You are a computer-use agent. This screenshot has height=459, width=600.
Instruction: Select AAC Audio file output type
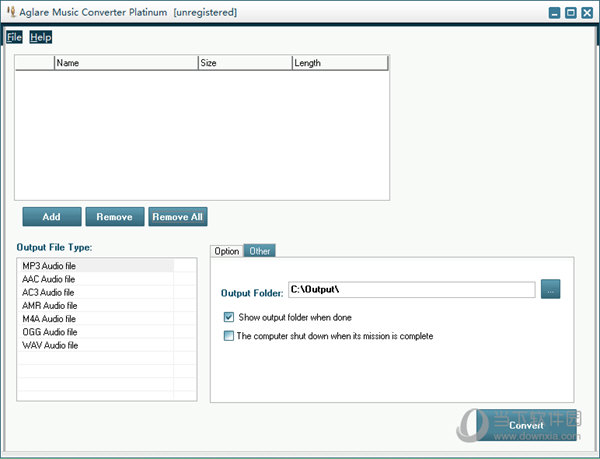(x=95, y=279)
